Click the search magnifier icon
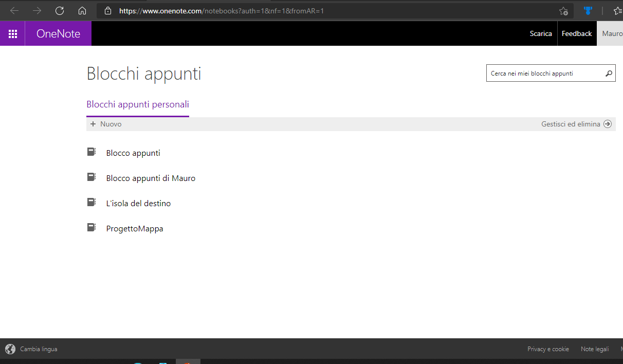 [609, 74]
